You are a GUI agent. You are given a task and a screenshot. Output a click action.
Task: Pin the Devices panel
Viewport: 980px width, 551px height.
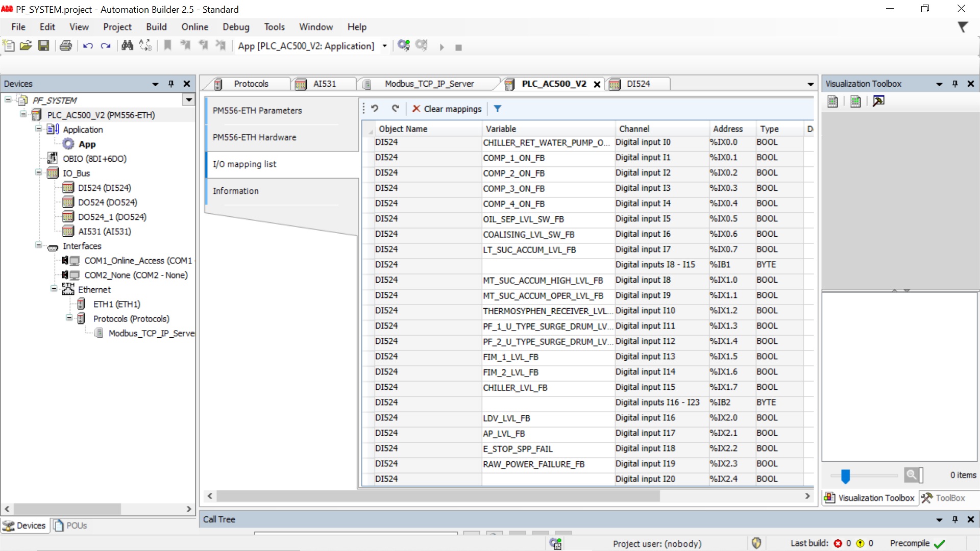pos(171,84)
